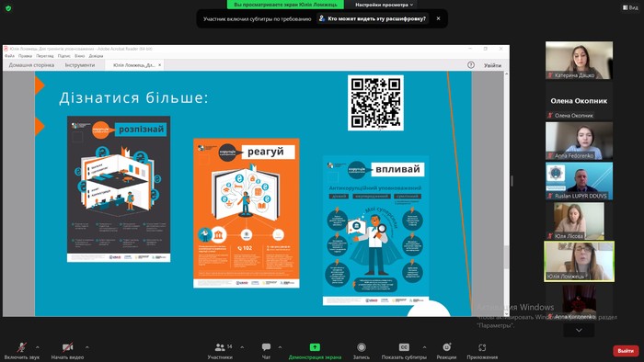Toggle Показать субтитры captions button
This screenshot has height=362, width=644.
pyautogui.click(x=404, y=347)
